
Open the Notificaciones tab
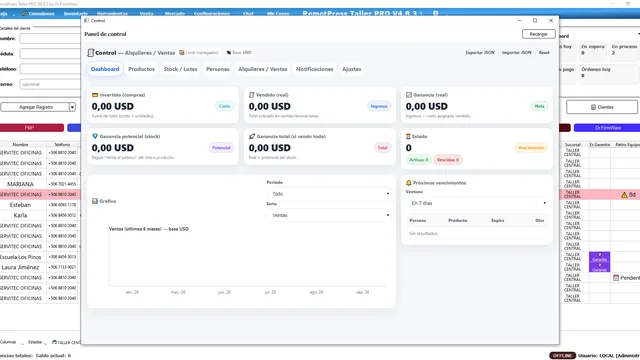click(315, 69)
